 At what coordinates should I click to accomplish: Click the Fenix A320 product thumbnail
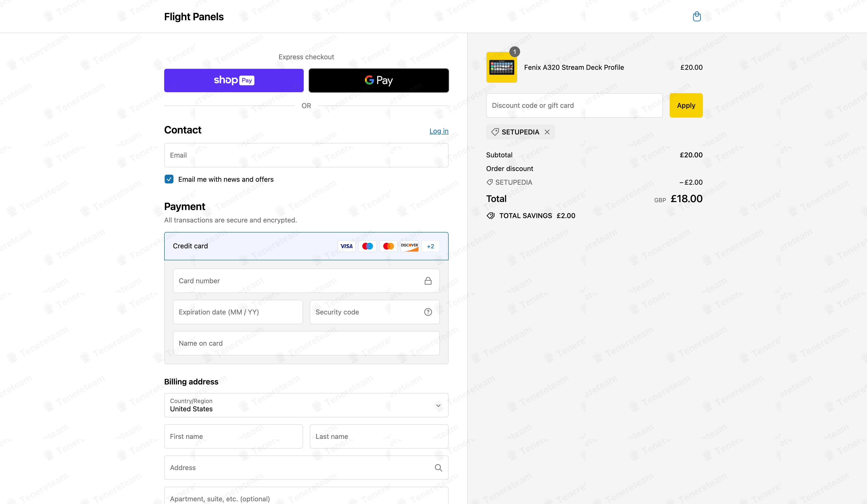point(501,67)
